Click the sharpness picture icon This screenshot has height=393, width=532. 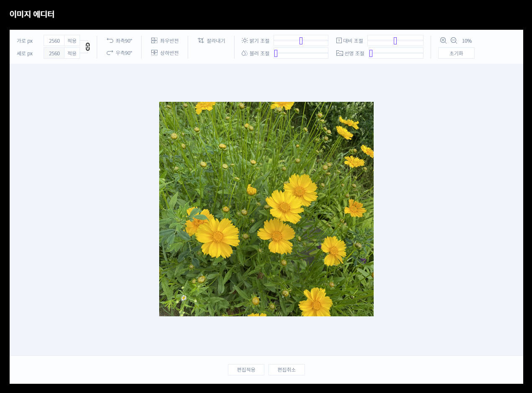(340, 53)
